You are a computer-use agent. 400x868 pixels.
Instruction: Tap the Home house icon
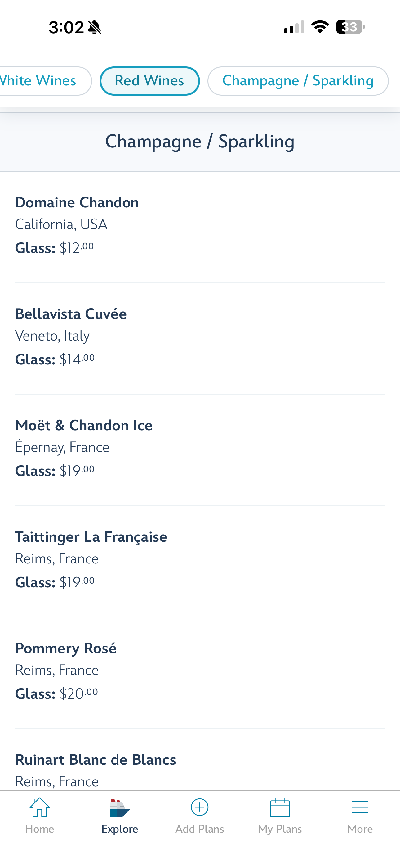pyautogui.click(x=40, y=807)
